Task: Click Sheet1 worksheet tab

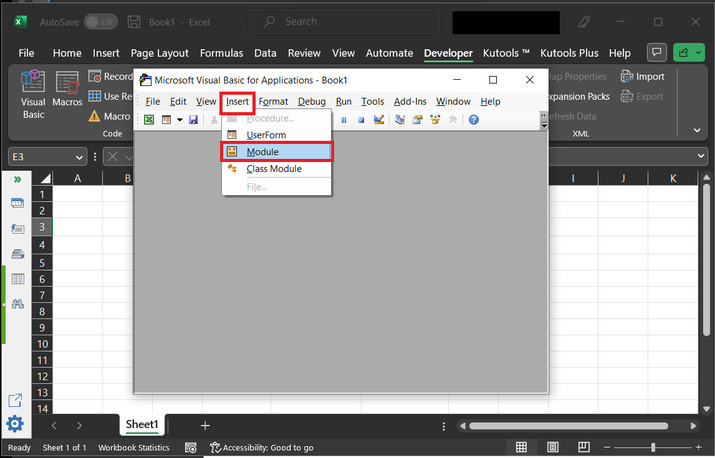Action: 142,425
